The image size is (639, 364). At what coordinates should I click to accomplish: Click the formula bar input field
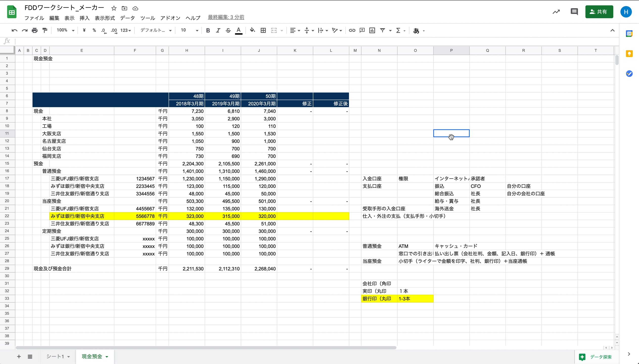pyautogui.click(x=303, y=41)
